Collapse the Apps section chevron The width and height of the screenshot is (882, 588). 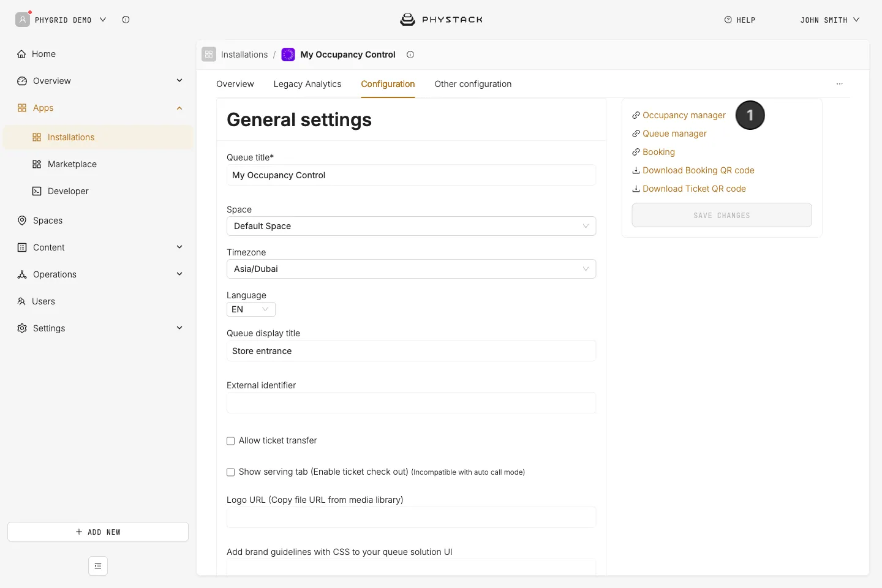(x=179, y=108)
